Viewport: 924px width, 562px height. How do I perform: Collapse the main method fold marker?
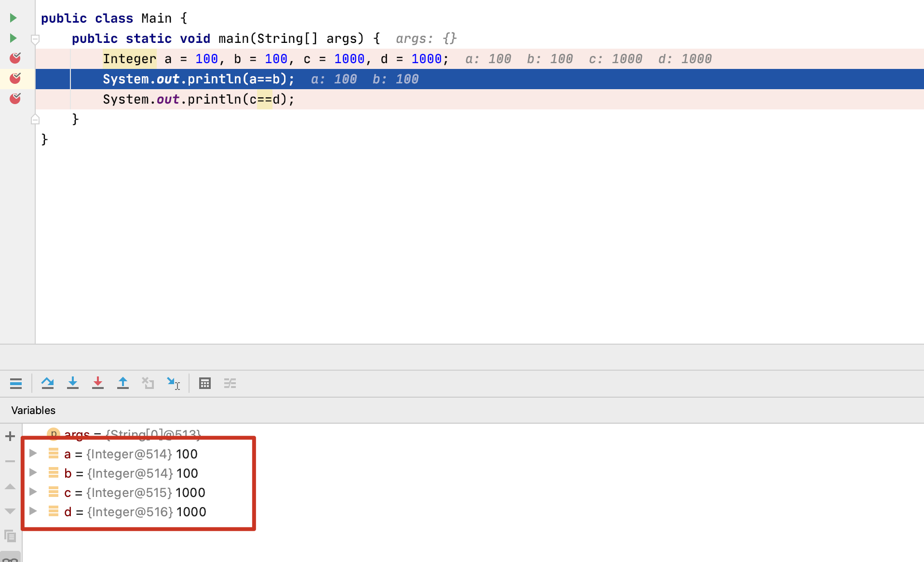tap(35, 39)
